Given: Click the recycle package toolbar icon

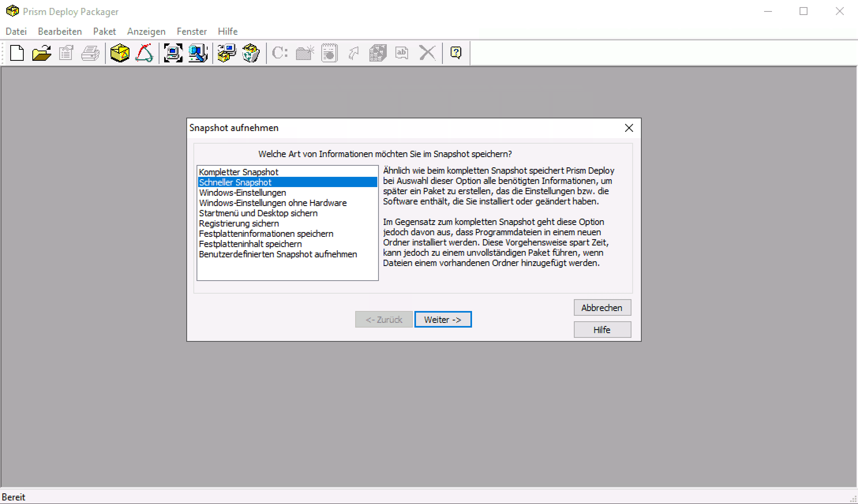Looking at the screenshot, I should pos(251,53).
